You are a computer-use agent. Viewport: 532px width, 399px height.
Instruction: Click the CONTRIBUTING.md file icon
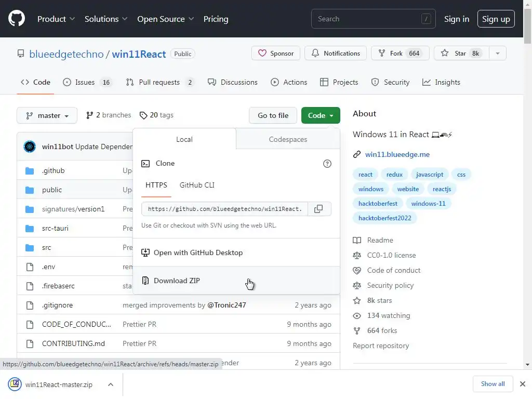tap(30, 344)
